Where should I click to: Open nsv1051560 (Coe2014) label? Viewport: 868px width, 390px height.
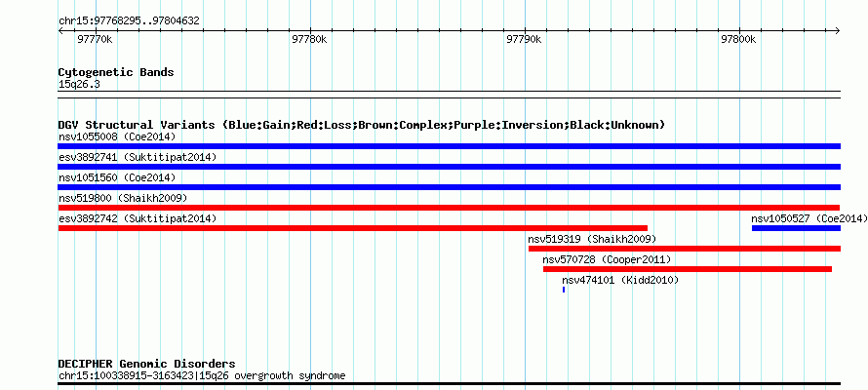(x=117, y=177)
